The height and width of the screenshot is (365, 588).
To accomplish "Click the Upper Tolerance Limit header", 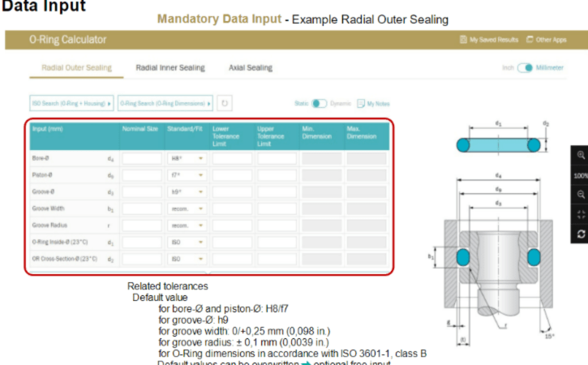I will 270,136.
